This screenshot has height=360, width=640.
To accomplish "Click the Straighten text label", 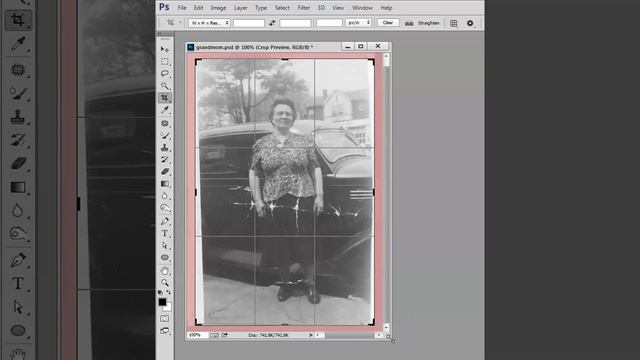I will pos(429,23).
